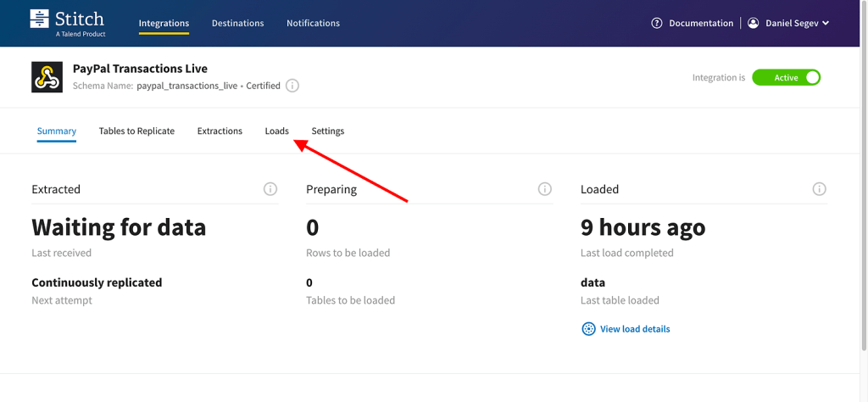Click the circular icon beside View load details
868x402 pixels.
pyautogui.click(x=588, y=329)
